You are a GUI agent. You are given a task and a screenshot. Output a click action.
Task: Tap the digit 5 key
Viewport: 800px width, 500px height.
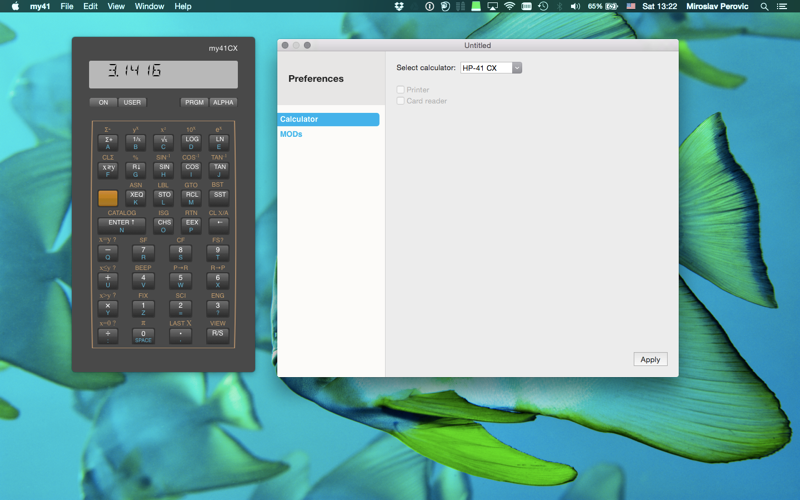181,281
